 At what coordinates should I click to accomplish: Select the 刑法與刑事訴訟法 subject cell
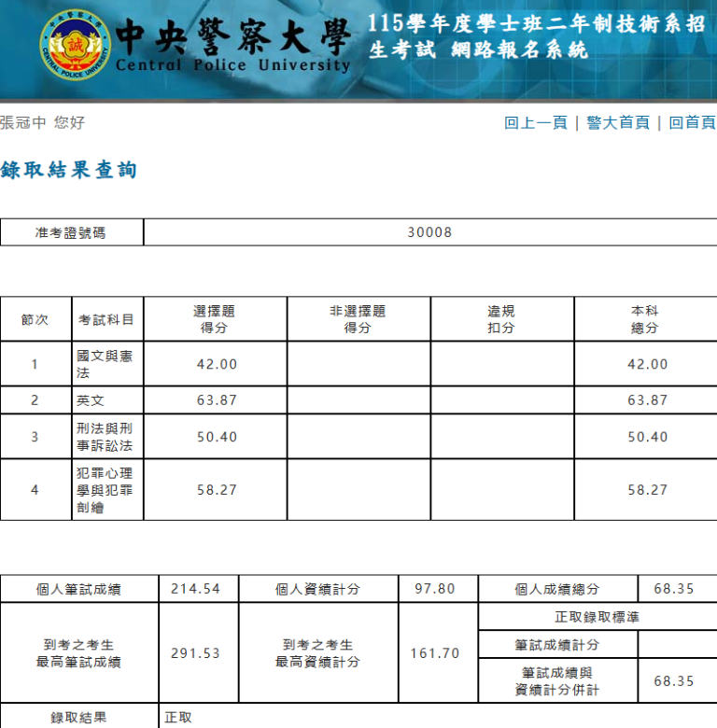(x=107, y=437)
